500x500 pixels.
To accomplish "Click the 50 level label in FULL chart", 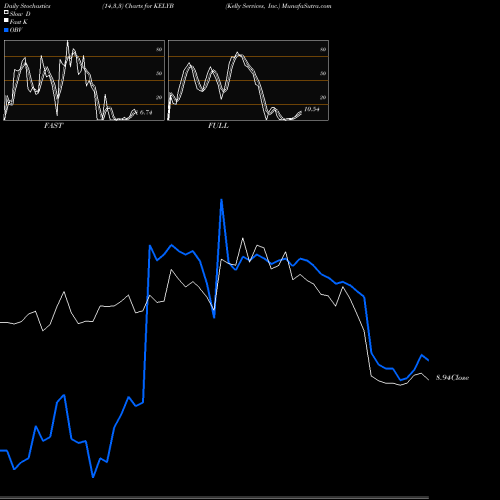I will [323, 73].
